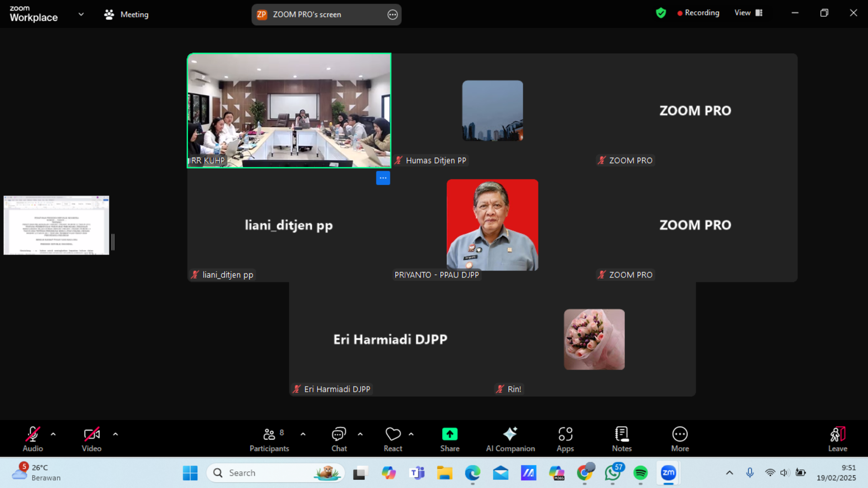Open Spotify from the taskbar
868x488 pixels.
(641, 473)
